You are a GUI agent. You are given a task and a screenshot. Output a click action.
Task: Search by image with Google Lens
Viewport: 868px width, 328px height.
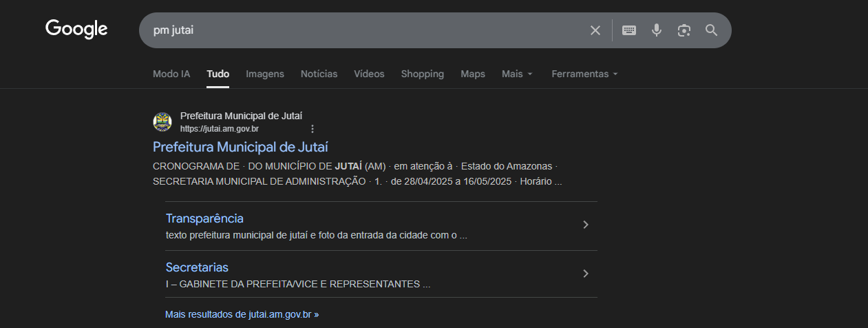click(x=684, y=30)
